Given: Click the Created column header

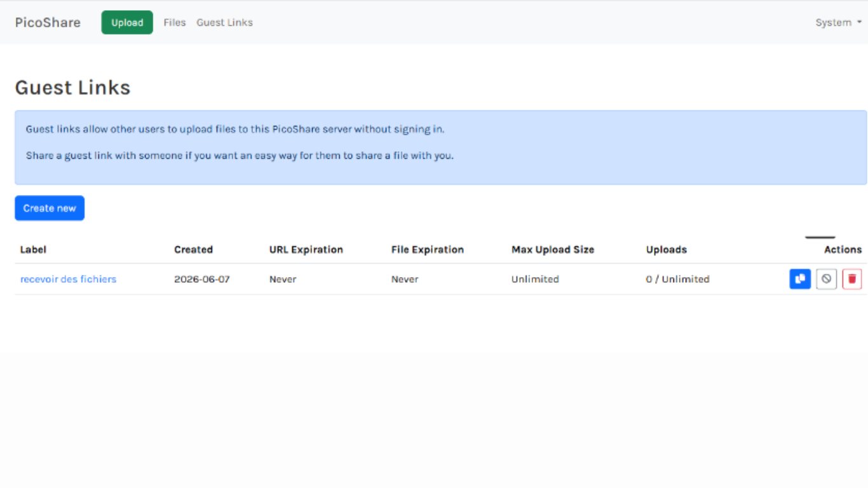Looking at the screenshot, I should 193,250.
